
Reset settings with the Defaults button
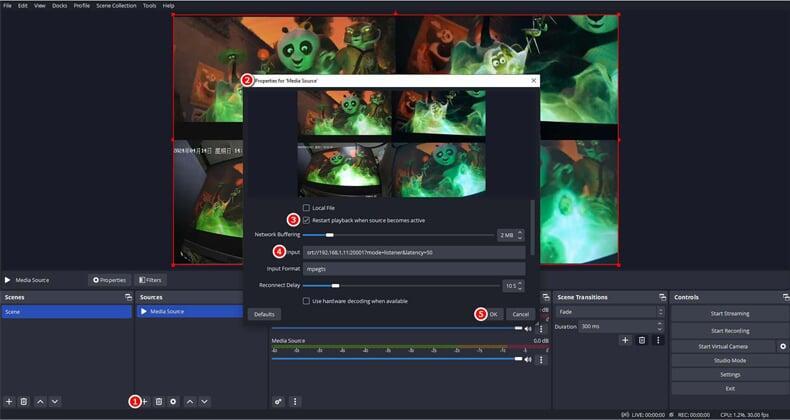(x=264, y=314)
